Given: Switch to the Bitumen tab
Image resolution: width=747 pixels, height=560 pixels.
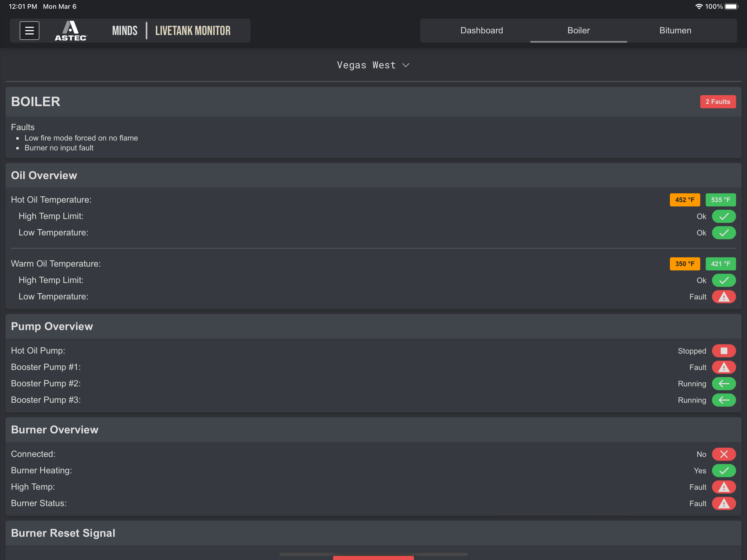Looking at the screenshot, I should point(675,30).
